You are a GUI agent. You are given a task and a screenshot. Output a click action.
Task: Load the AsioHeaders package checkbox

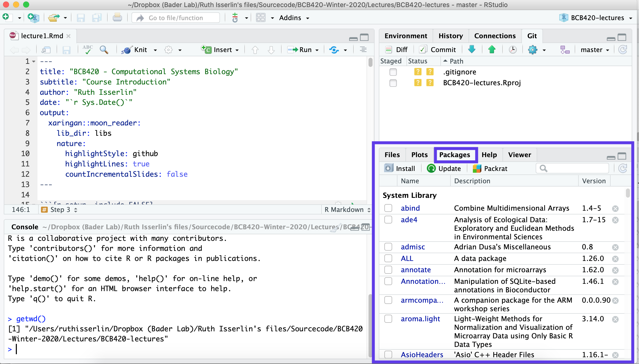click(388, 355)
